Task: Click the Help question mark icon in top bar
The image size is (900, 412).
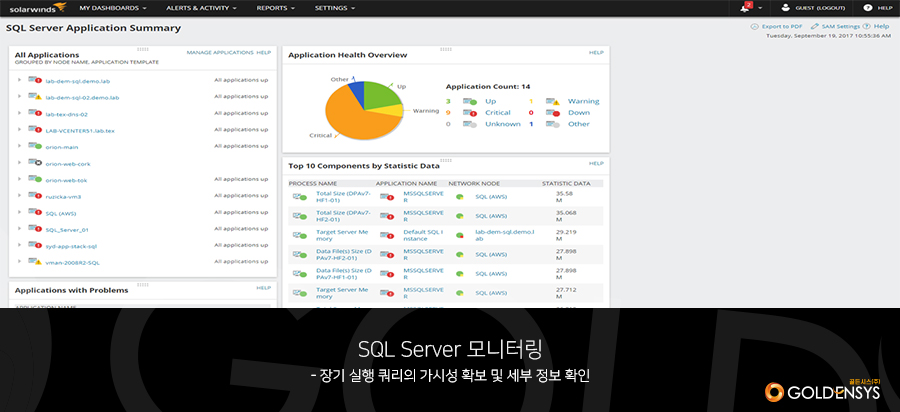Action: point(867,8)
